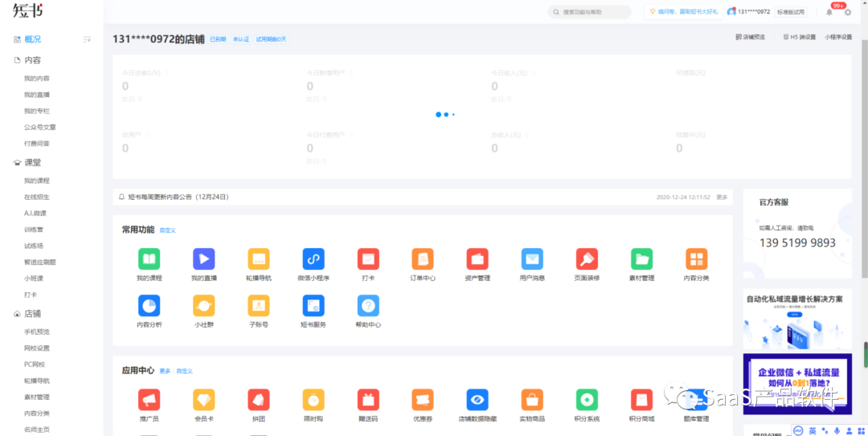This screenshot has width=868, height=436.
Task: Select 公众号文章 in the sidebar
Action: pyautogui.click(x=39, y=127)
